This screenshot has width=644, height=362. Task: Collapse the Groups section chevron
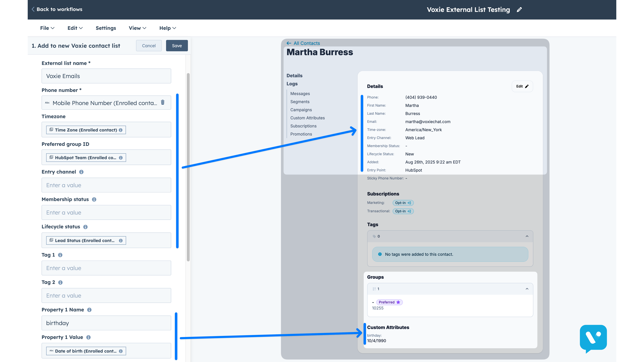coord(527,289)
